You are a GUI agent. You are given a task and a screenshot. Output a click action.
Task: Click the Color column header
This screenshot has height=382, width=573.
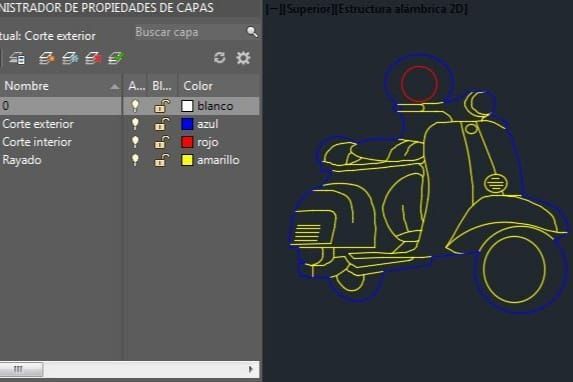click(x=219, y=86)
